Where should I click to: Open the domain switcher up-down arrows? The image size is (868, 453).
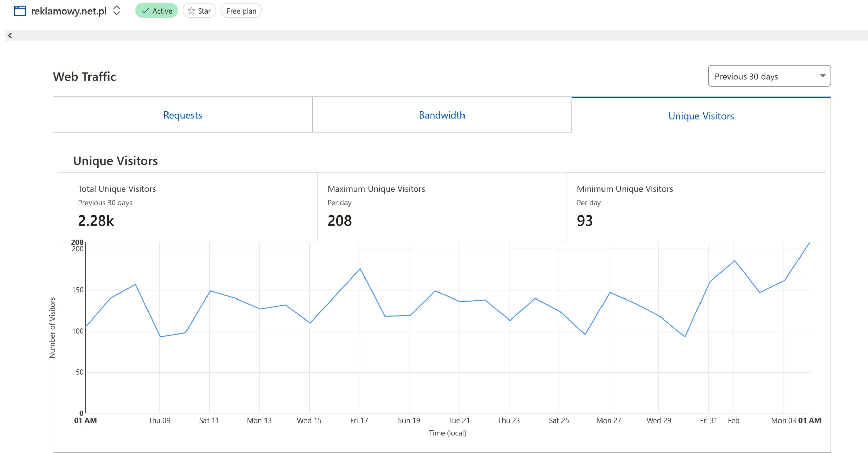click(117, 11)
